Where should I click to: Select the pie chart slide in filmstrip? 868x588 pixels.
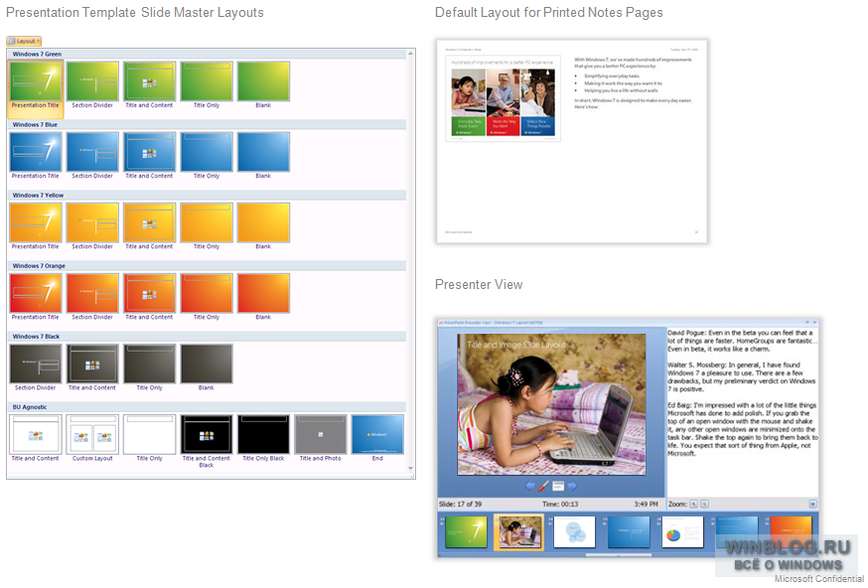[x=682, y=532]
